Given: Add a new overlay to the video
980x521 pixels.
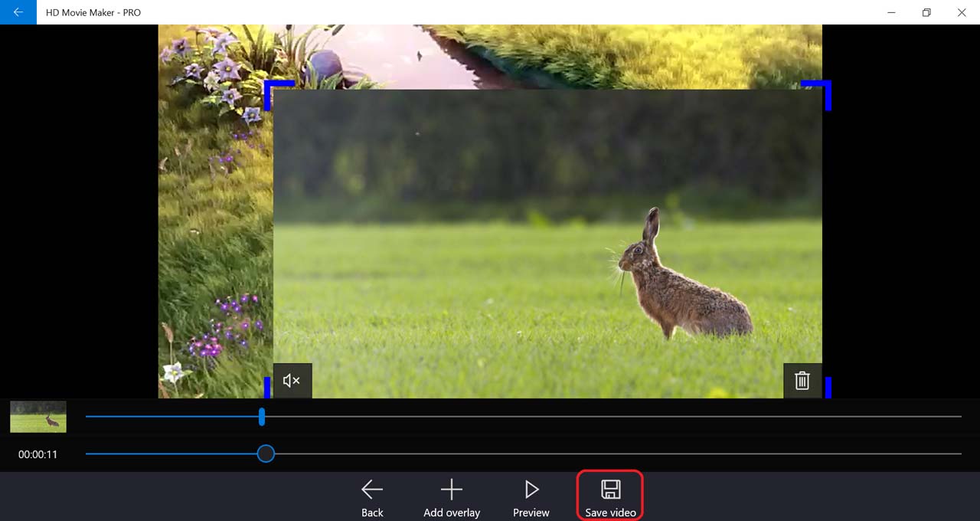Looking at the screenshot, I should (x=452, y=497).
